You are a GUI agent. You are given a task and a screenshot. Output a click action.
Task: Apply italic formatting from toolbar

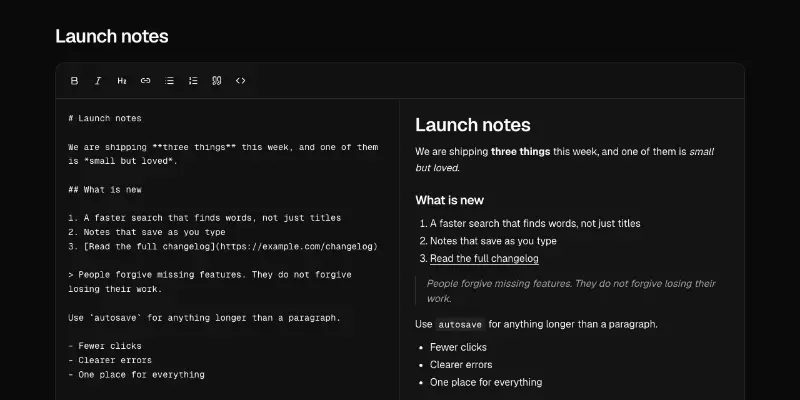click(98, 81)
